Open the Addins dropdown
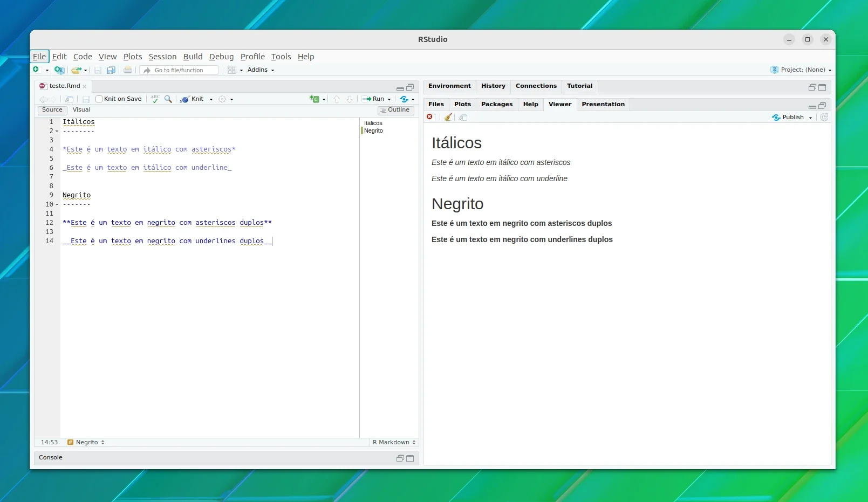The height and width of the screenshot is (502, 868). tap(261, 70)
